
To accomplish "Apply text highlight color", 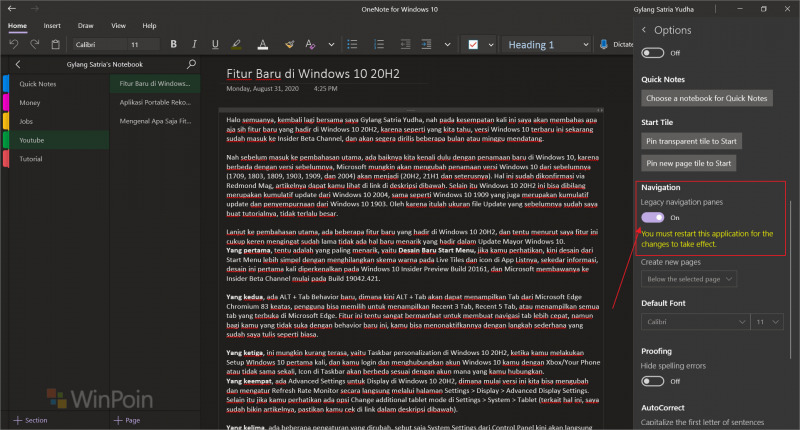I will point(236,44).
